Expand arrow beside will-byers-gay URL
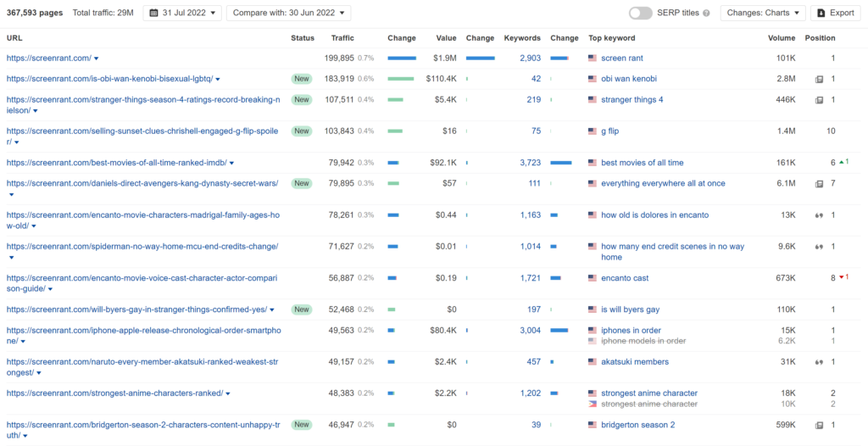Screen dimensions: 868x446 click(272, 310)
